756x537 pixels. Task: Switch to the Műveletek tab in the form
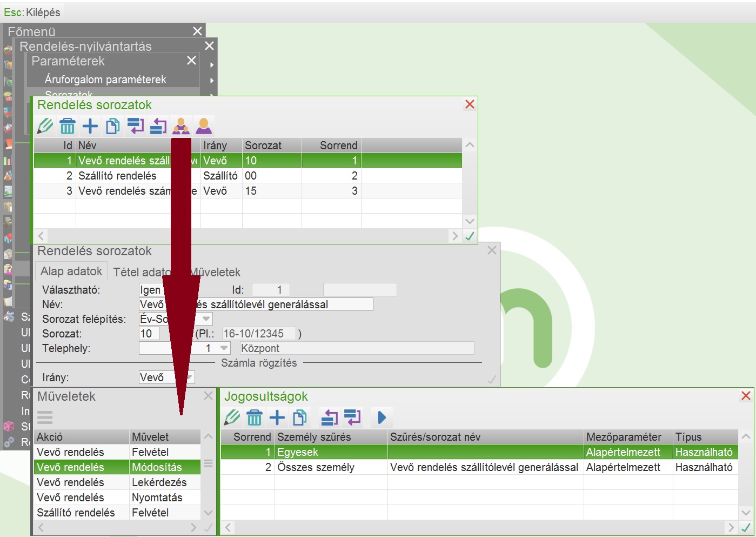(215, 272)
